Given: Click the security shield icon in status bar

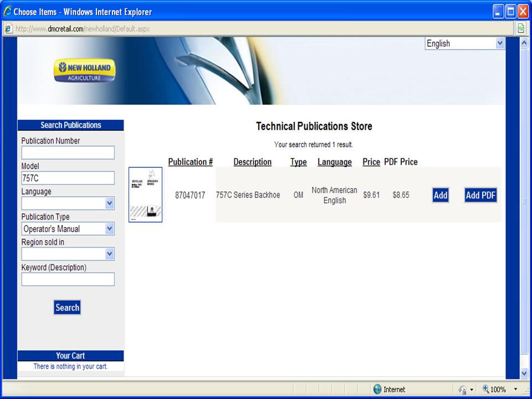Looking at the screenshot, I should 462,389.
